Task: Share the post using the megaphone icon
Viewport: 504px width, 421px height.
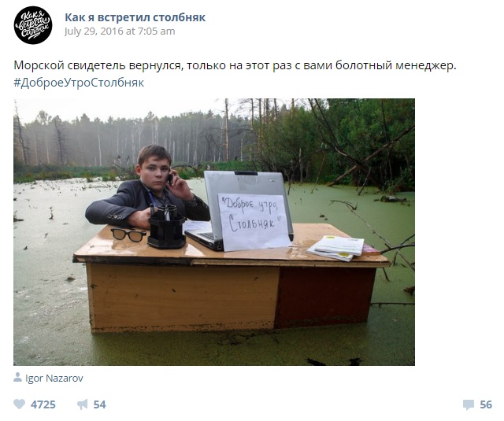Action: 82,404
